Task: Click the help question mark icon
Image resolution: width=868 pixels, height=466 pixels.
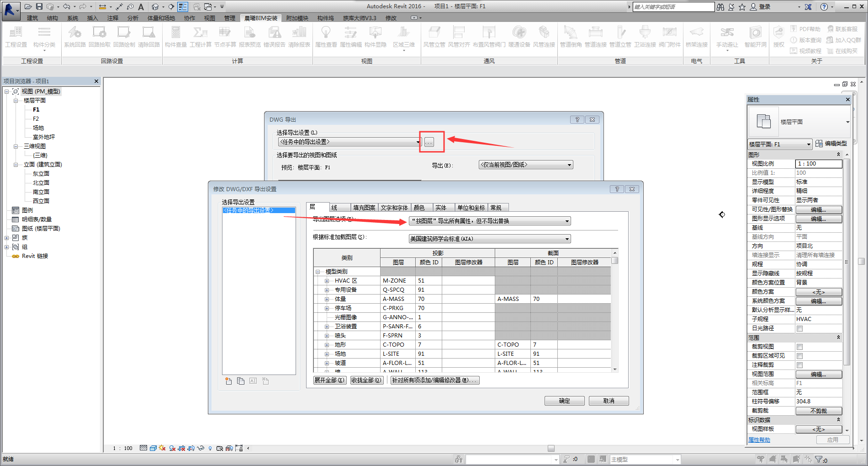Action: tap(824, 7)
